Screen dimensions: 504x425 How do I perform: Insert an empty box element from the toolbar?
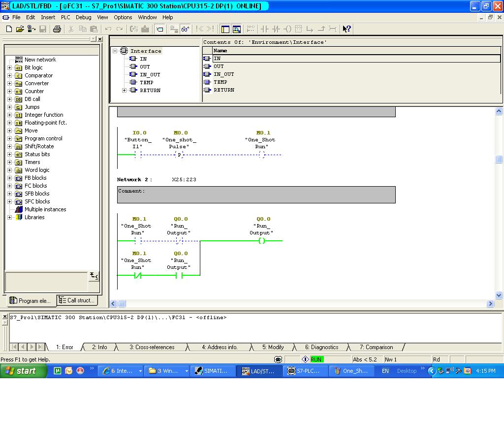click(x=299, y=29)
